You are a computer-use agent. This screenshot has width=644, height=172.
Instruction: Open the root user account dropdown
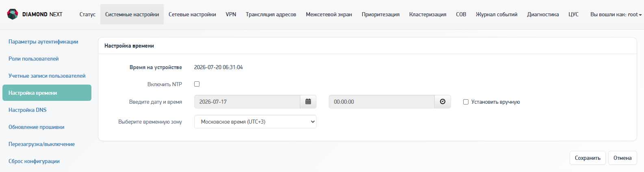[x=616, y=14]
